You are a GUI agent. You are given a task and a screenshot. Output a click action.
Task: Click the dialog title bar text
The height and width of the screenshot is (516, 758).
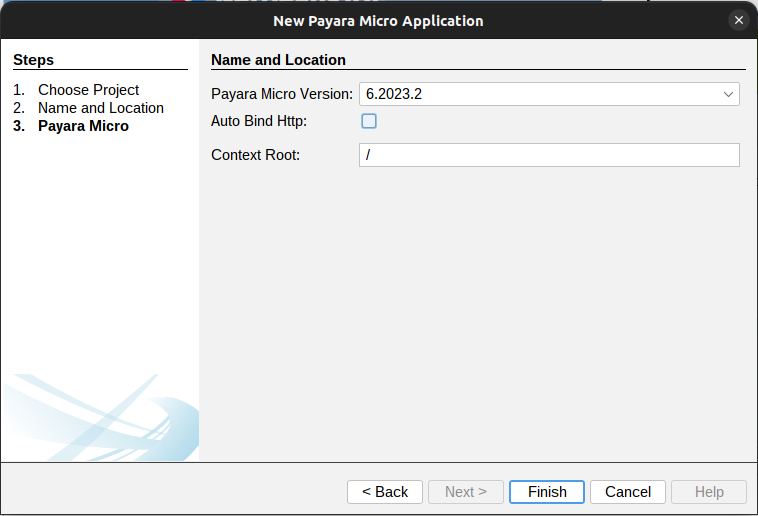[378, 20]
